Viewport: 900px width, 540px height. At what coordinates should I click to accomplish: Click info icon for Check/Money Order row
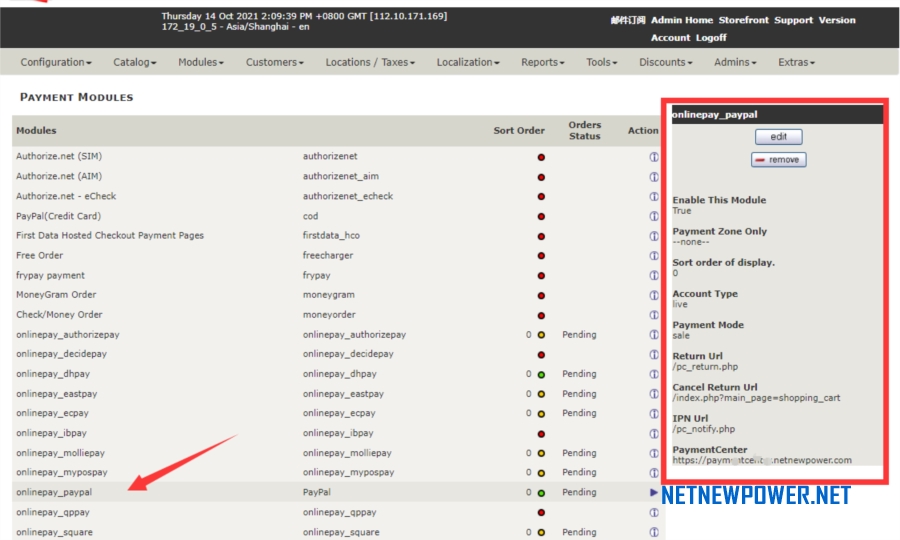654,315
